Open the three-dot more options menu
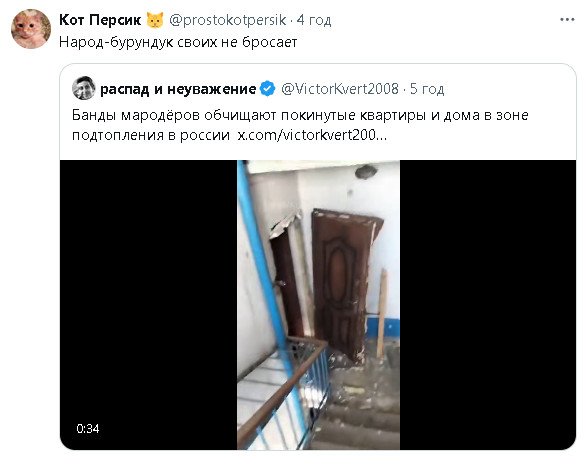588x465 pixels. pyautogui.click(x=567, y=20)
